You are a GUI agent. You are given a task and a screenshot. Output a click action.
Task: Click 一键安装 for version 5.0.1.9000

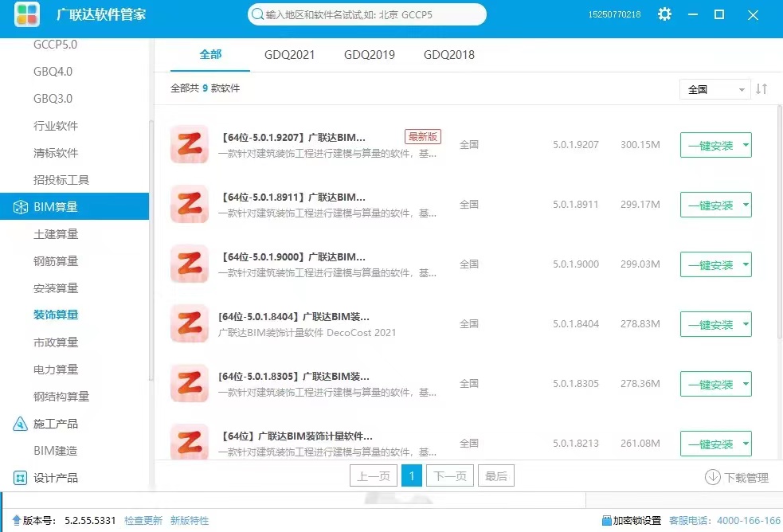coord(711,264)
